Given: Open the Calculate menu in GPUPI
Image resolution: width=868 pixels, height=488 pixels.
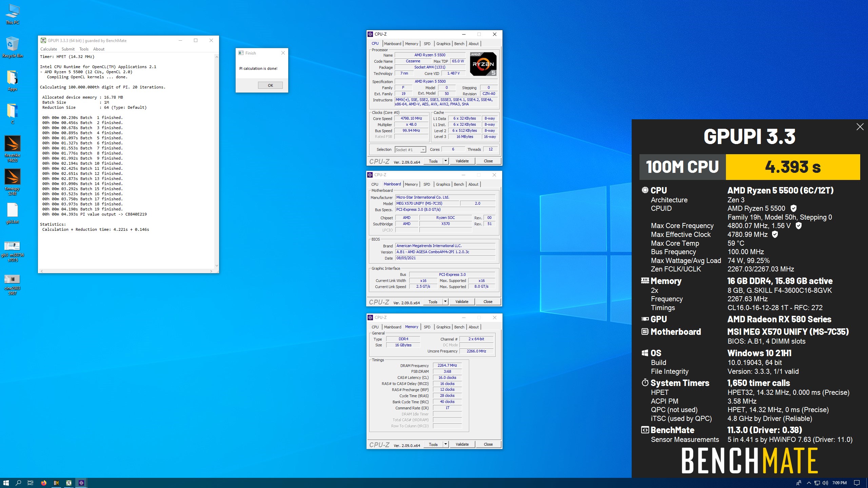Looking at the screenshot, I should click(49, 49).
